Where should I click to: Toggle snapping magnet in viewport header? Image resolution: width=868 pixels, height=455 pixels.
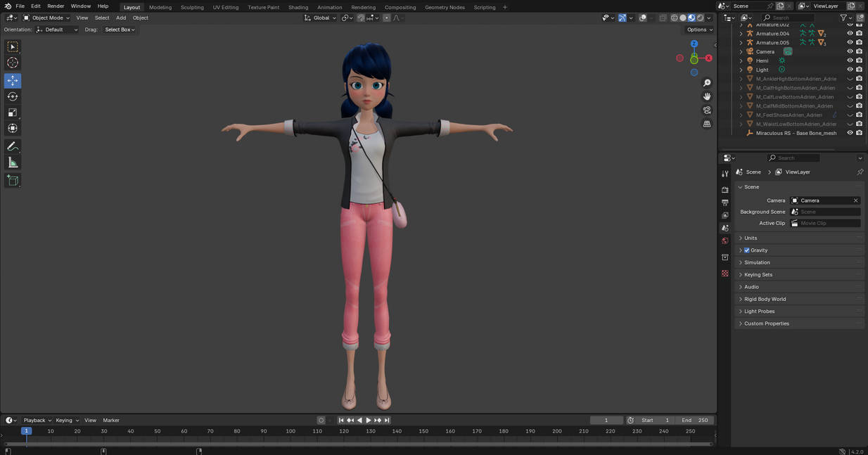point(361,18)
